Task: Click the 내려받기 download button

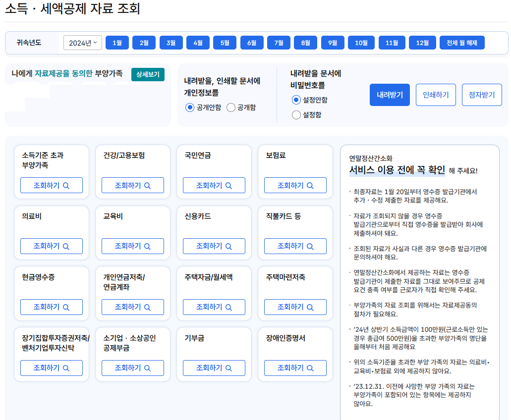Action: pyautogui.click(x=390, y=95)
